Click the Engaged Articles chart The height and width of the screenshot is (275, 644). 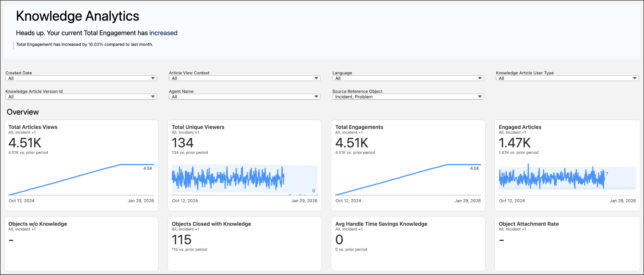tap(567, 180)
